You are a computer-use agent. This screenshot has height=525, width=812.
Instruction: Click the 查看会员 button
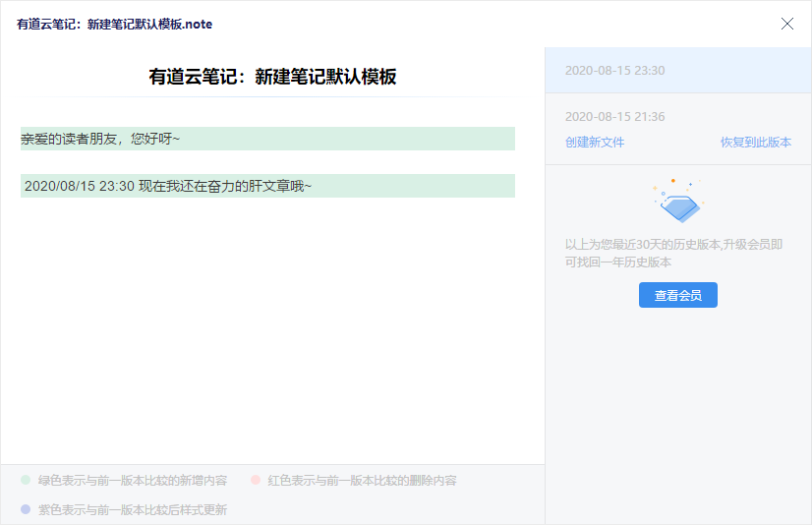[678, 295]
